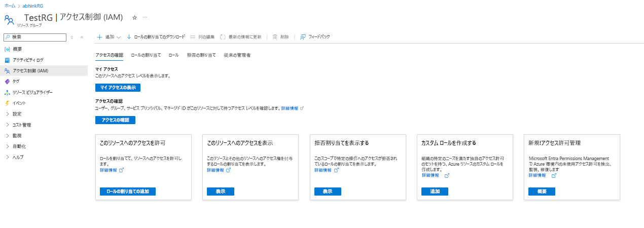Select the アクセスの確認 tab

click(109, 55)
